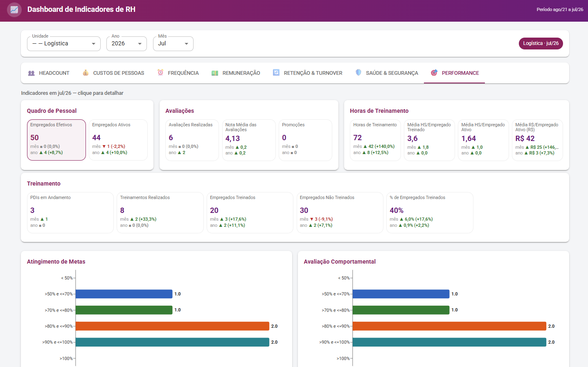Click the Nota Média das Avaliações card
588x367 pixels.
pos(249,140)
